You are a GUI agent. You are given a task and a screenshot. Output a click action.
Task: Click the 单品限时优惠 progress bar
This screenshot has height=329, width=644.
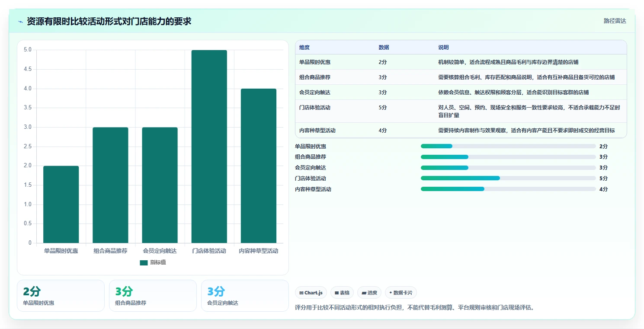508,146
